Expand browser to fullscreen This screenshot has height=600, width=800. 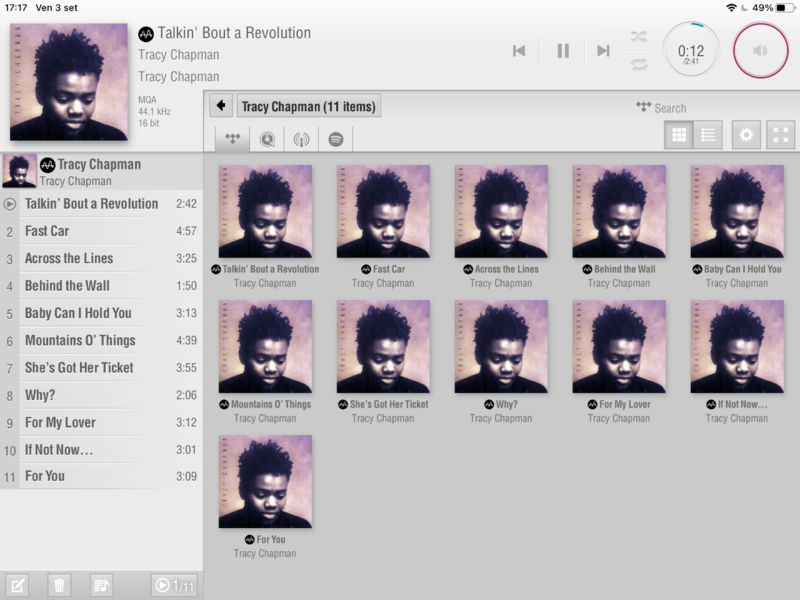pyautogui.click(x=780, y=135)
